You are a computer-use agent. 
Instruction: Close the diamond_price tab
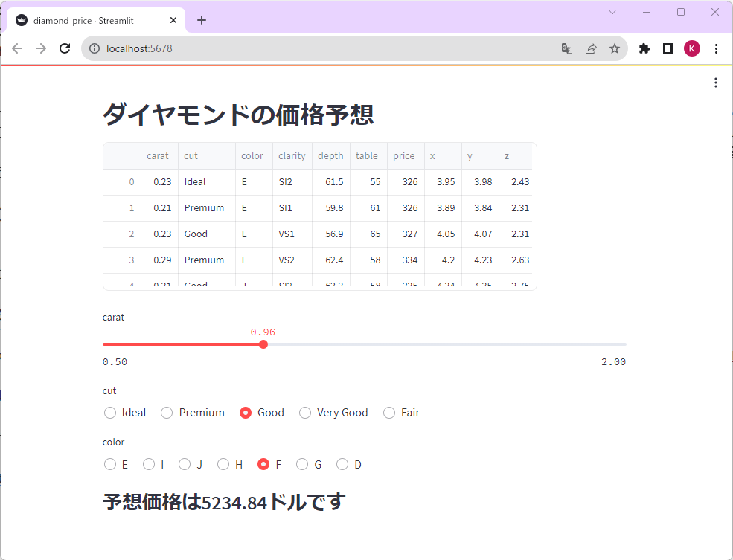pos(173,20)
